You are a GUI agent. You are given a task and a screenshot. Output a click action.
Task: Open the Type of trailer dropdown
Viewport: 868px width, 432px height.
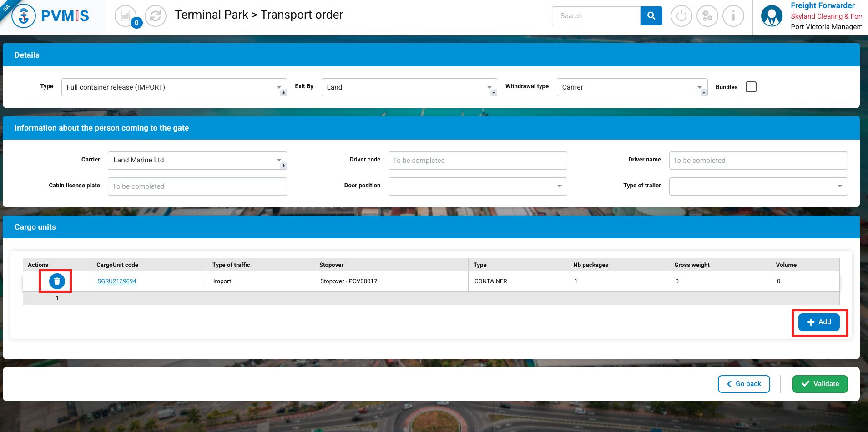[x=758, y=186]
